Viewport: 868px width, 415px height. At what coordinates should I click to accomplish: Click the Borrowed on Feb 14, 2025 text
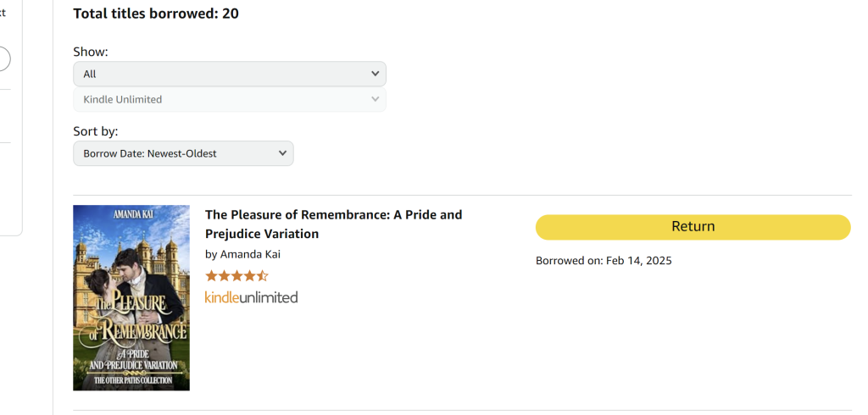(x=604, y=261)
